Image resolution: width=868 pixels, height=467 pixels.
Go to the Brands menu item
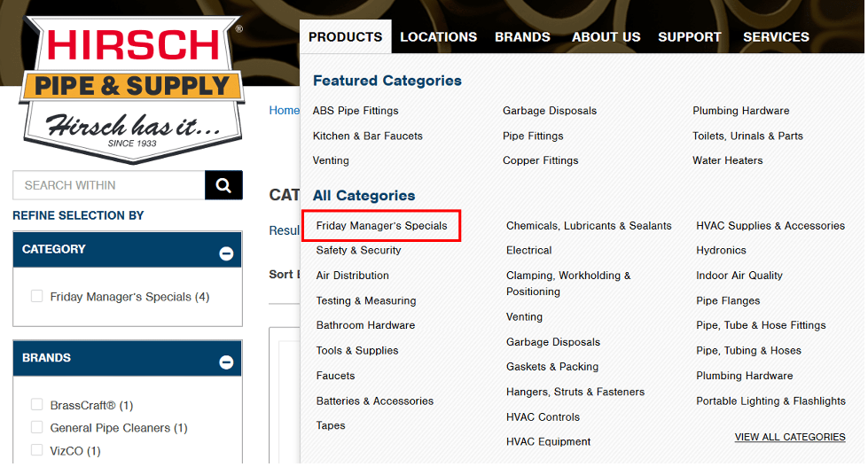click(x=522, y=37)
